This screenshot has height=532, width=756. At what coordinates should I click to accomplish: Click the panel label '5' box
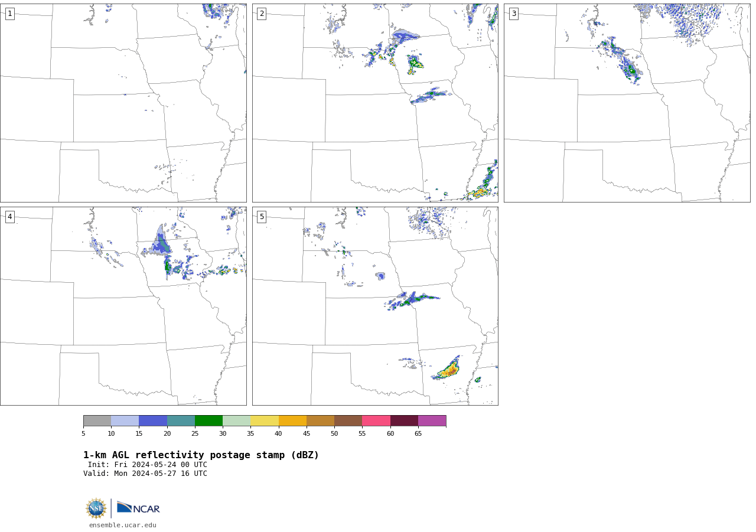(x=262, y=217)
